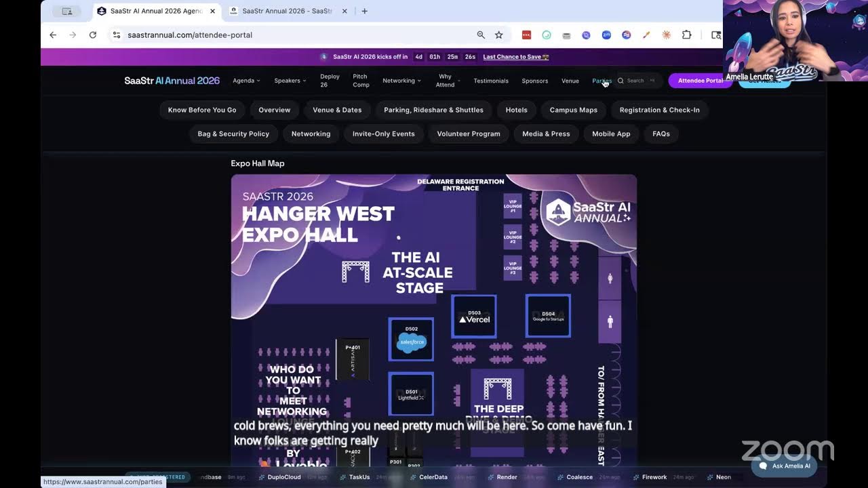Open the red extension icon in toolbar

[526, 35]
